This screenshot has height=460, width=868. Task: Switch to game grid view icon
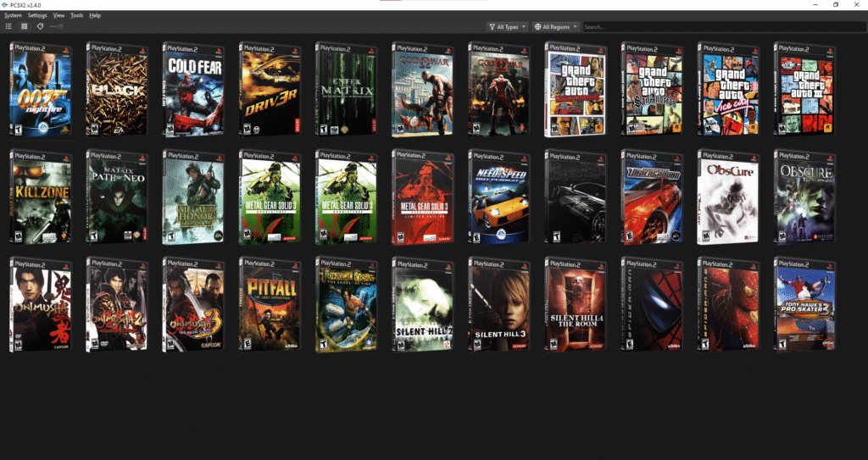pyautogui.click(x=25, y=26)
